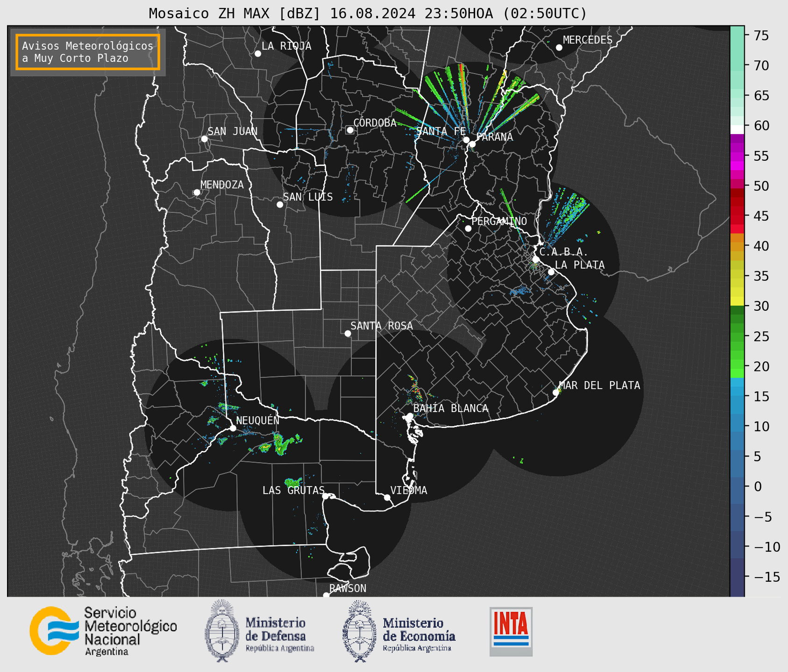This screenshot has height=672, width=788.
Task: Click the MENDOZA label text
Action: (222, 185)
